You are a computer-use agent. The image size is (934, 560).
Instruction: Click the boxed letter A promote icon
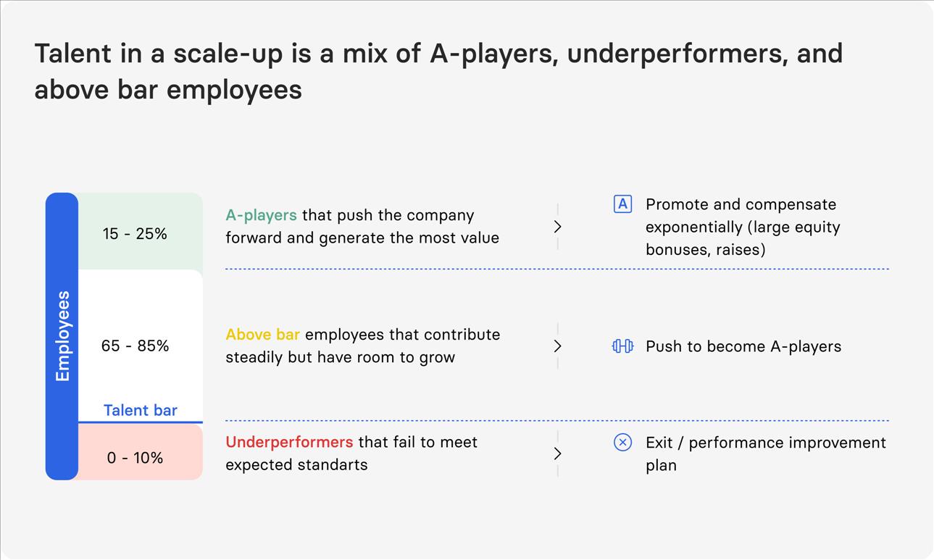pos(622,204)
